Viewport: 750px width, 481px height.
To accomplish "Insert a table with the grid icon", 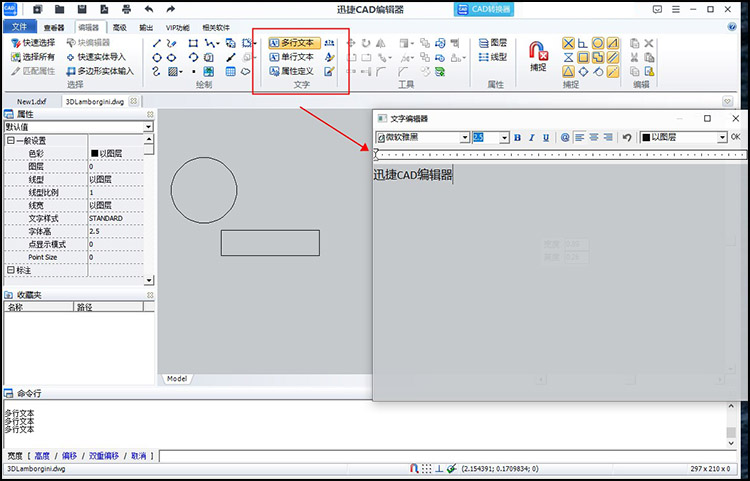I will coord(231,72).
